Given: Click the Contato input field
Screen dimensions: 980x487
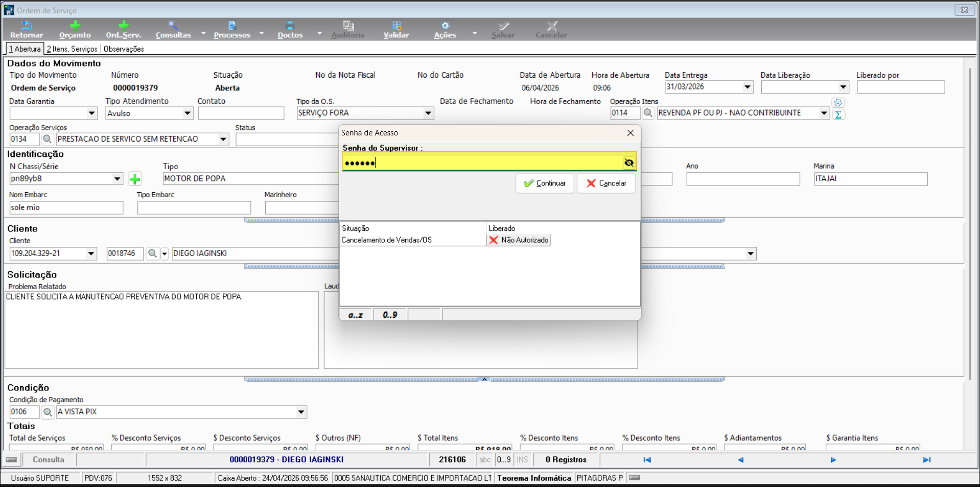Looking at the screenshot, I should (241, 113).
